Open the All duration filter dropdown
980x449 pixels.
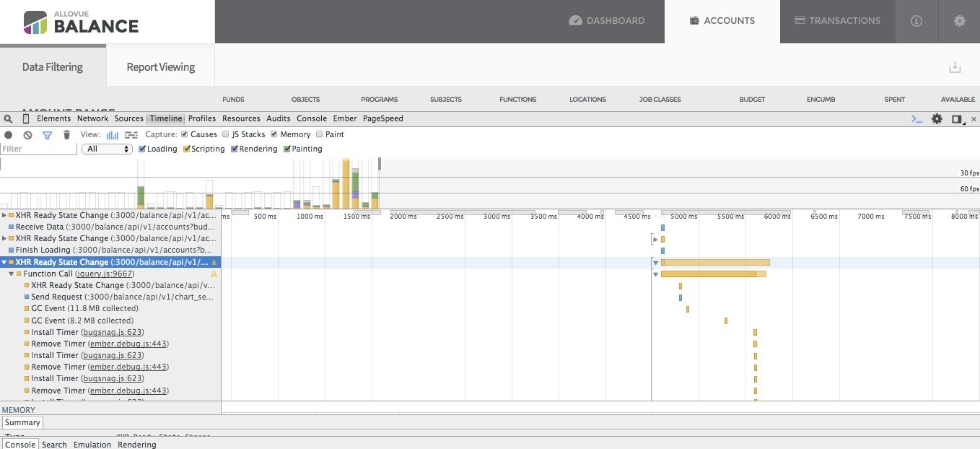(107, 149)
